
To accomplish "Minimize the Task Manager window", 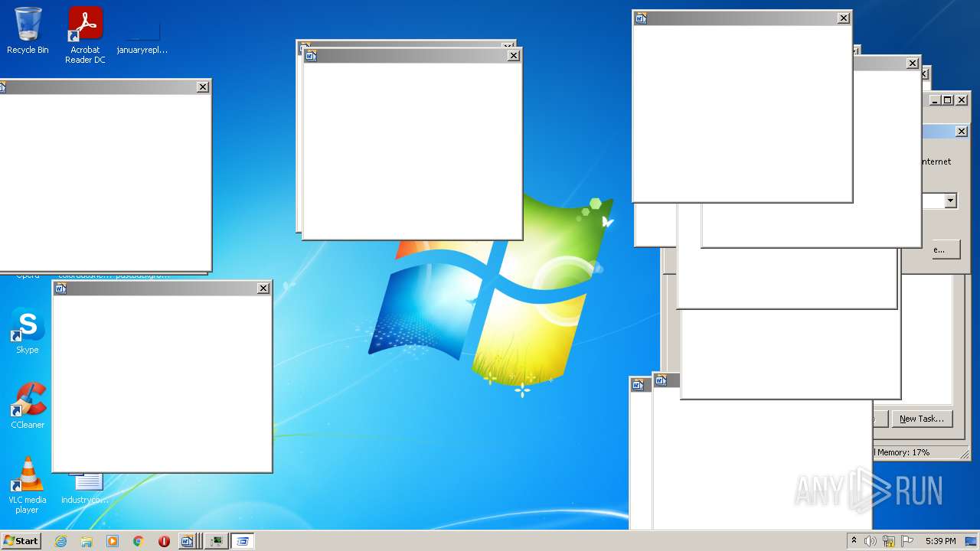I will (935, 100).
